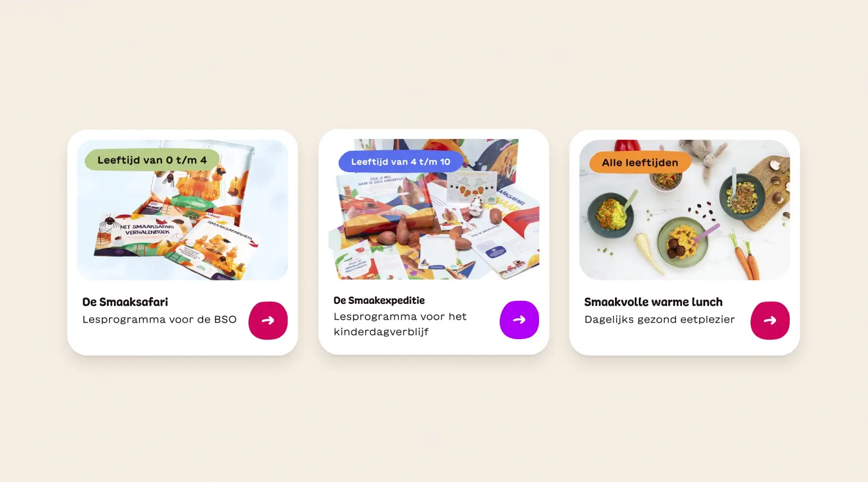Open De Smaaksafari via its pink arrow button
This screenshot has width=868, height=482.
(x=268, y=320)
